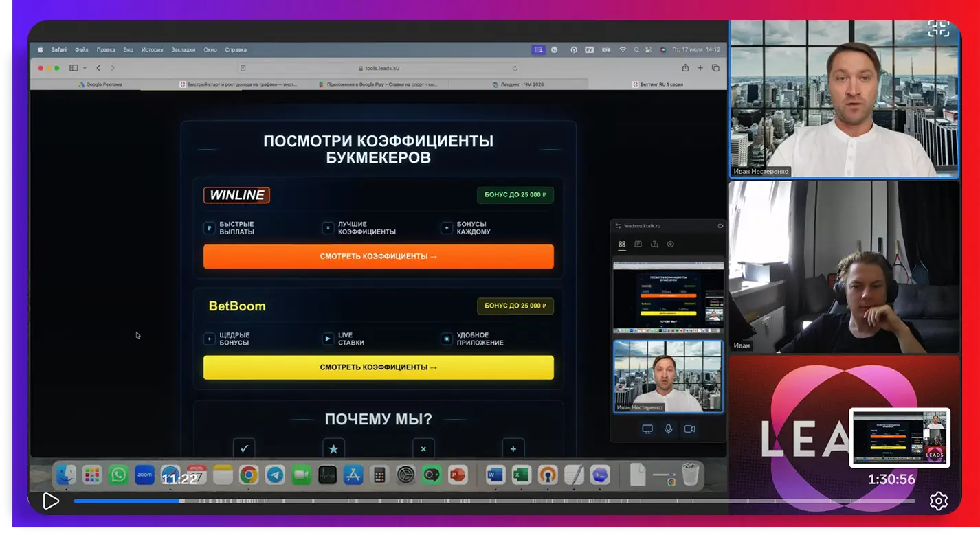Select the grid view icon in the ktalk panel
This screenshot has height=535, width=980.
pos(622,244)
